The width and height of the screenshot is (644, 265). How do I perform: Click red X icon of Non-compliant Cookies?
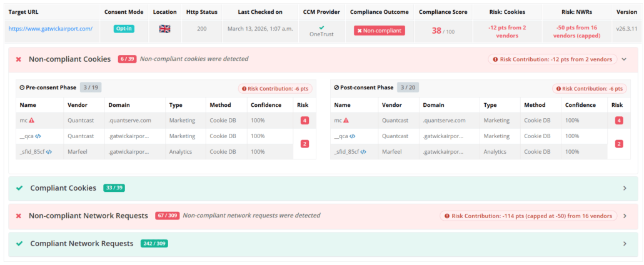tap(19, 59)
